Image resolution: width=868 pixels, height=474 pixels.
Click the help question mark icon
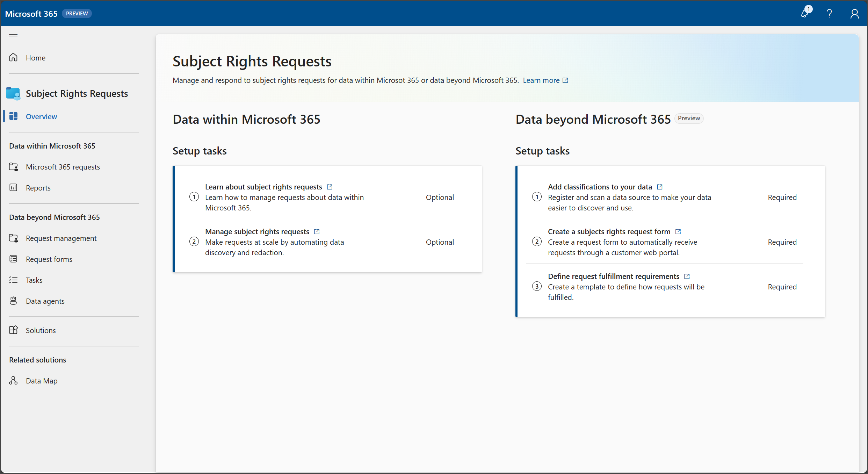[829, 13]
